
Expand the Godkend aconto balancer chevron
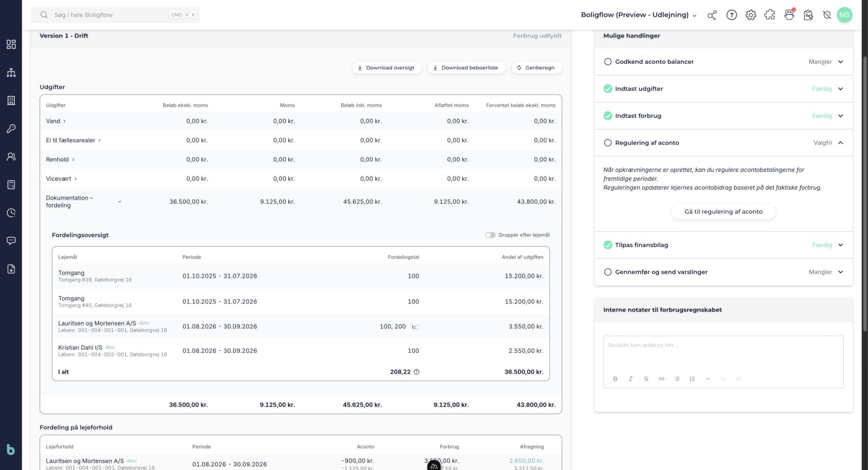[x=840, y=62]
